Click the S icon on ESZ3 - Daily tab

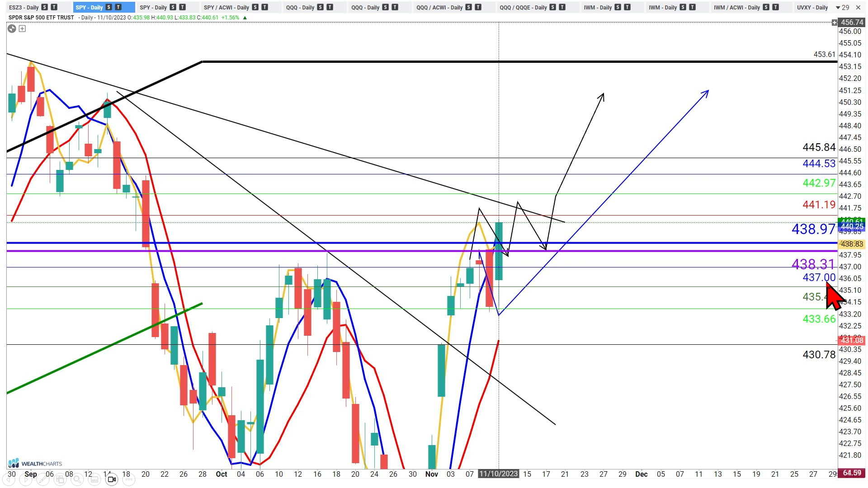tap(44, 7)
